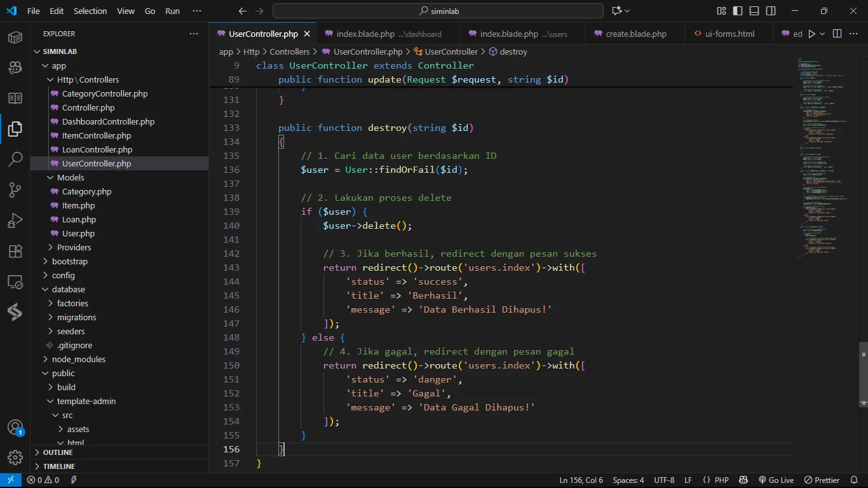
Task: Open the Source Control view
Action: pyautogui.click(x=15, y=190)
